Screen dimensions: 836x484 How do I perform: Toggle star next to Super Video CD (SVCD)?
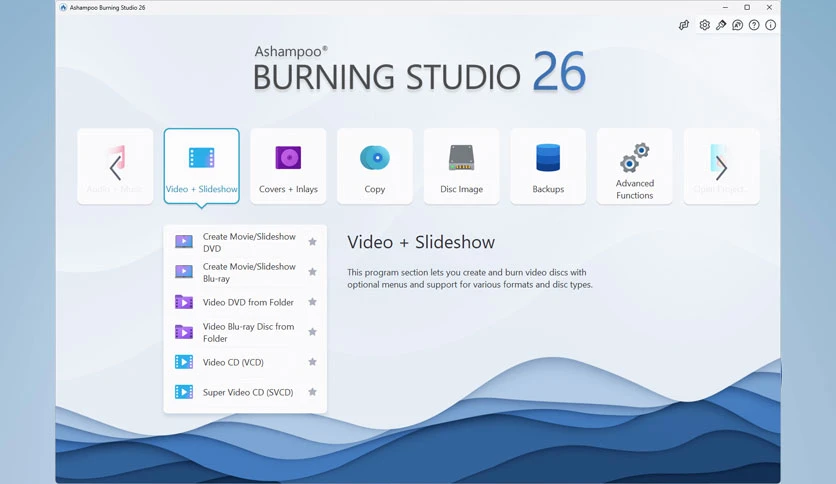click(312, 392)
